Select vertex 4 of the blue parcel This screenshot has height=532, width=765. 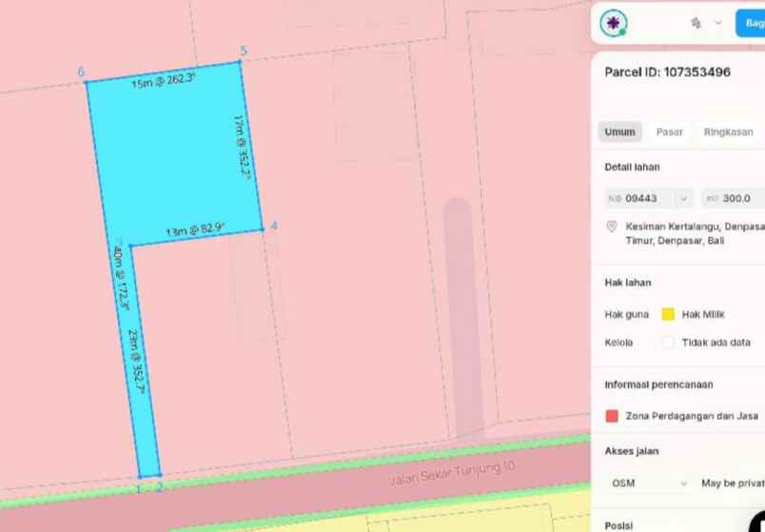click(263, 229)
